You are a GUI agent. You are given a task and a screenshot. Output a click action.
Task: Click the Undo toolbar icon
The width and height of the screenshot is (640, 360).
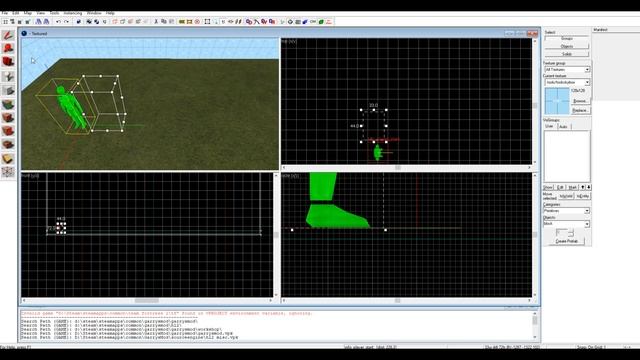click(58, 22)
